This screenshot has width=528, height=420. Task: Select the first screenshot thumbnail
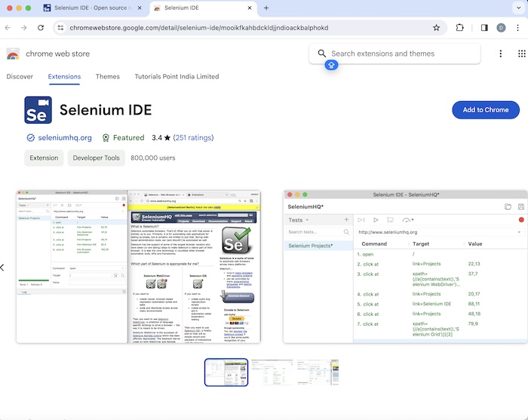point(226,372)
